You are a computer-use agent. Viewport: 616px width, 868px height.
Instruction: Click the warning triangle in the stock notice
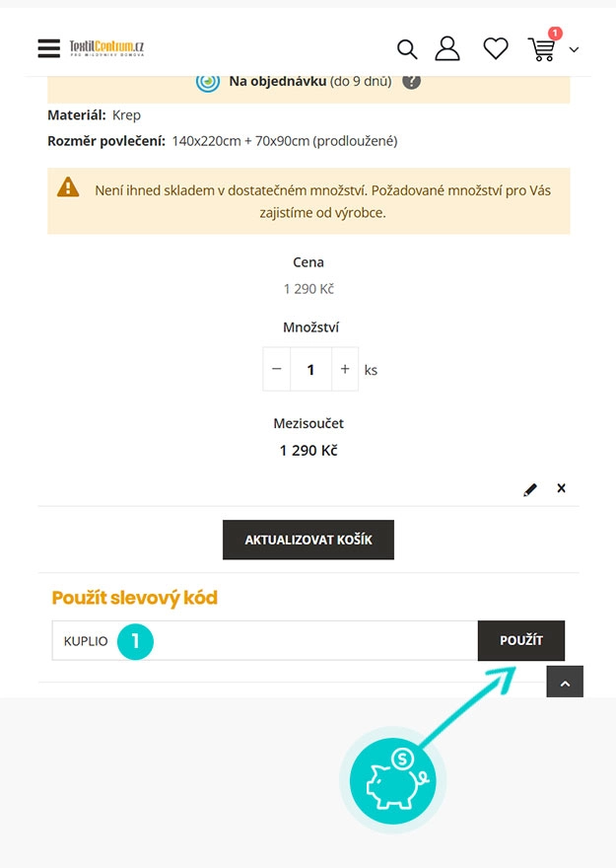[x=68, y=187]
